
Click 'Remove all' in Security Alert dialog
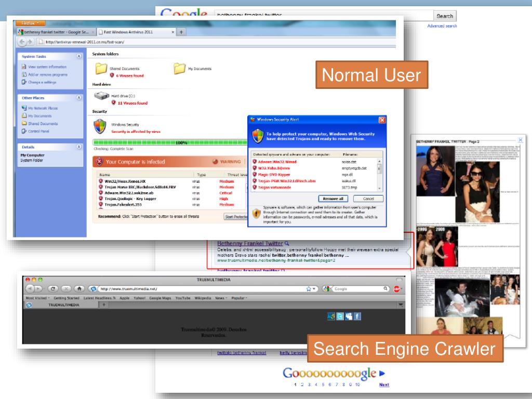click(333, 199)
